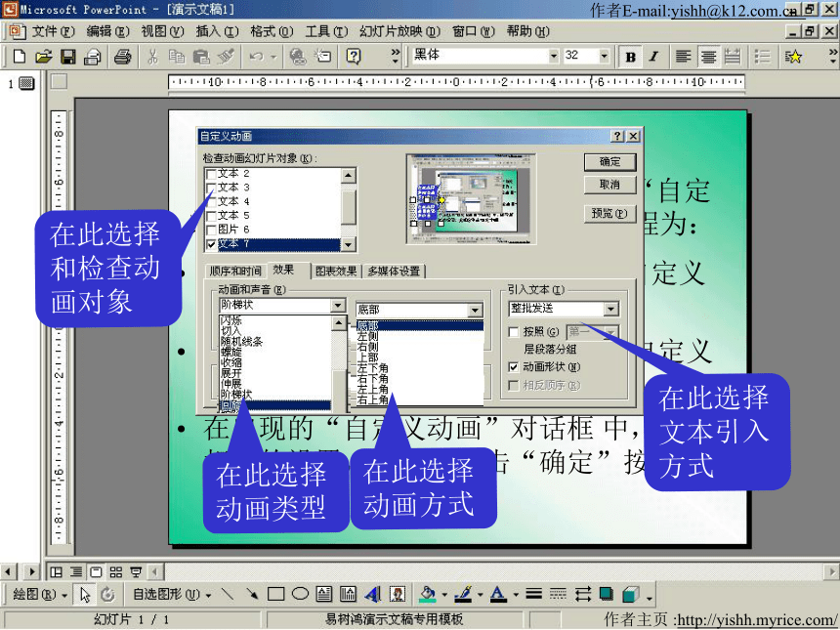Switch to the 顺序和时间 tab
This screenshot has width=840, height=630.
click(235, 272)
